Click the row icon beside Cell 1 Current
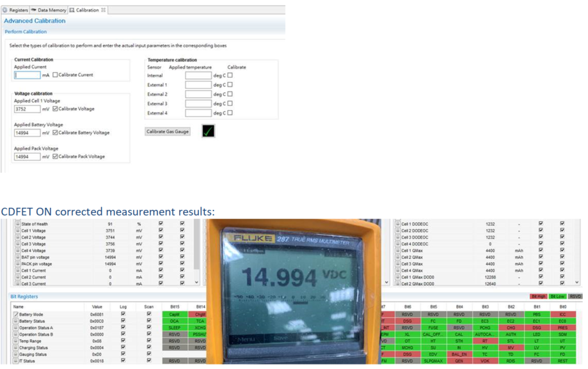The width and height of the screenshot is (588, 369). coord(17,271)
